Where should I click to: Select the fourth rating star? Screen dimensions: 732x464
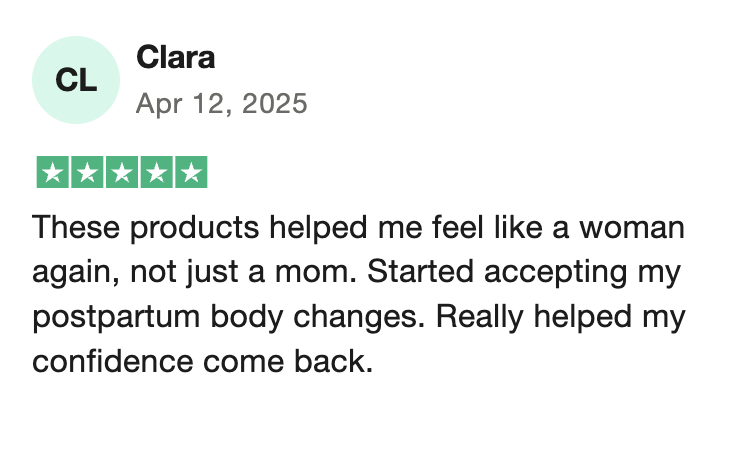(x=156, y=172)
